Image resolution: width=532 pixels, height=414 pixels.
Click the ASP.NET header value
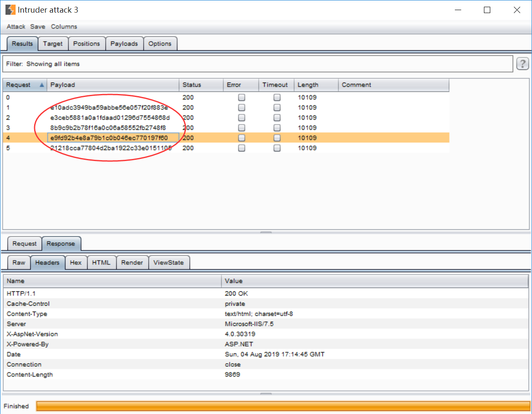pos(239,344)
